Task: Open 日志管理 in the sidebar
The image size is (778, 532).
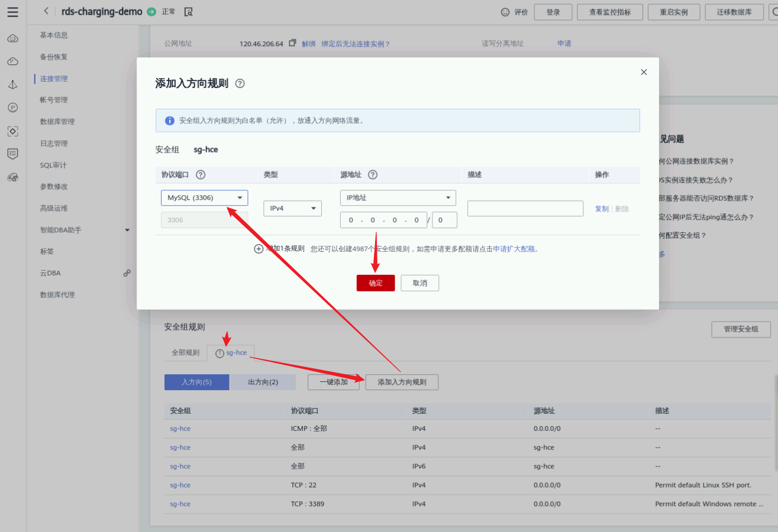Action: point(54,144)
